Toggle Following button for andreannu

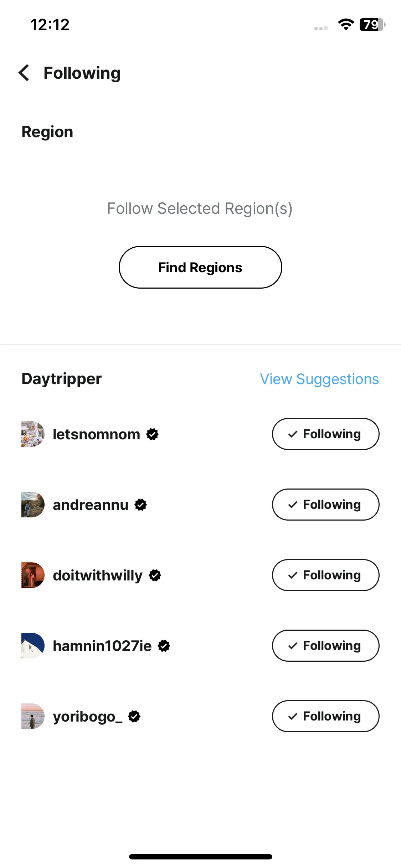[325, 505]
